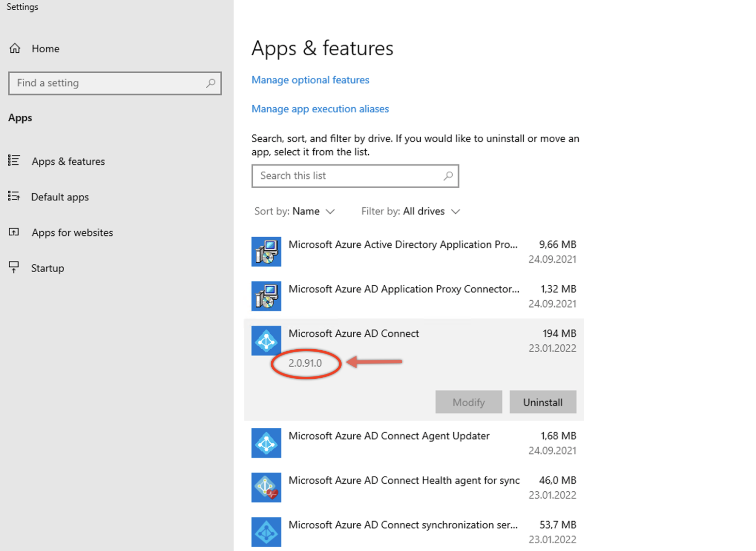This screenshot has width=756, height=551.
Task: Click the magnifier in Search this list
Action: [x=448, y=176]
